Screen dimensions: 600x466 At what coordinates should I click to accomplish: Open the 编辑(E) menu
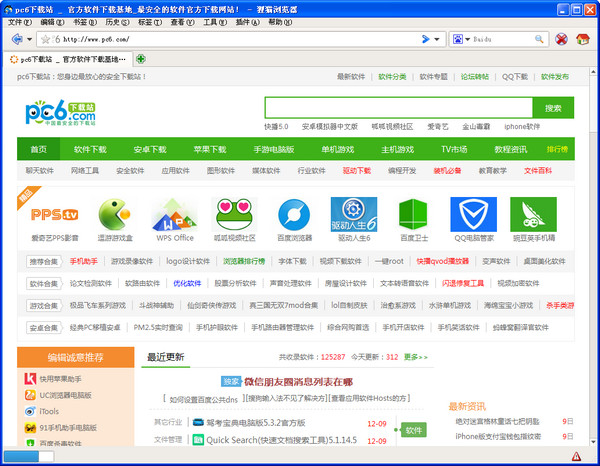(x=52, y=22)
